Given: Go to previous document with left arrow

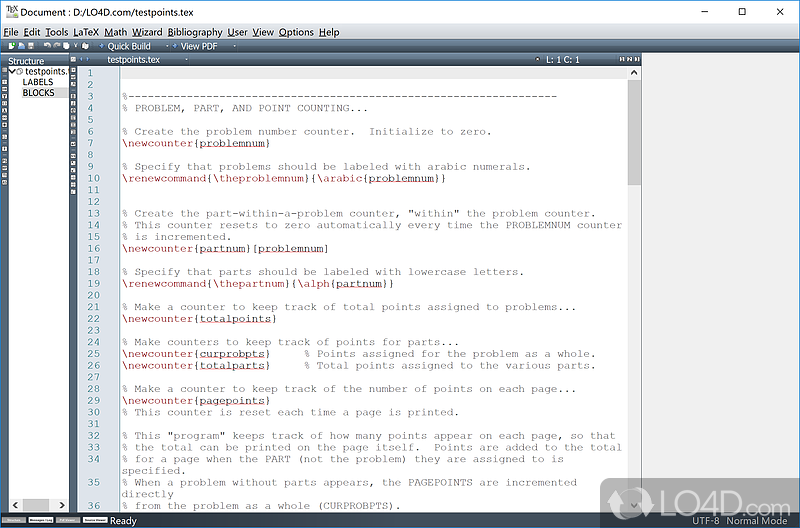Looking at the screenshot, I should (81, 59).
